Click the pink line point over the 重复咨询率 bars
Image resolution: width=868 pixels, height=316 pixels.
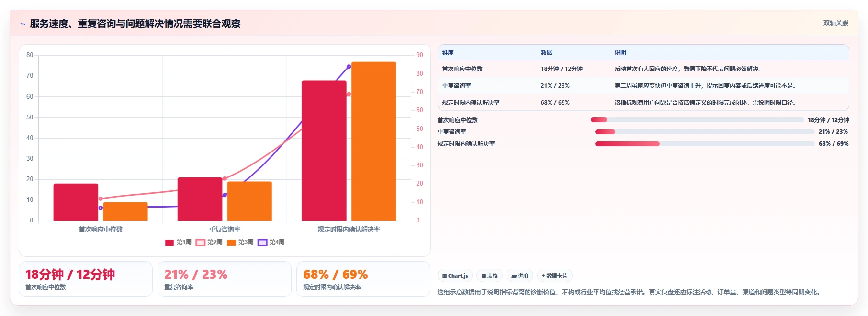point(225,178)
